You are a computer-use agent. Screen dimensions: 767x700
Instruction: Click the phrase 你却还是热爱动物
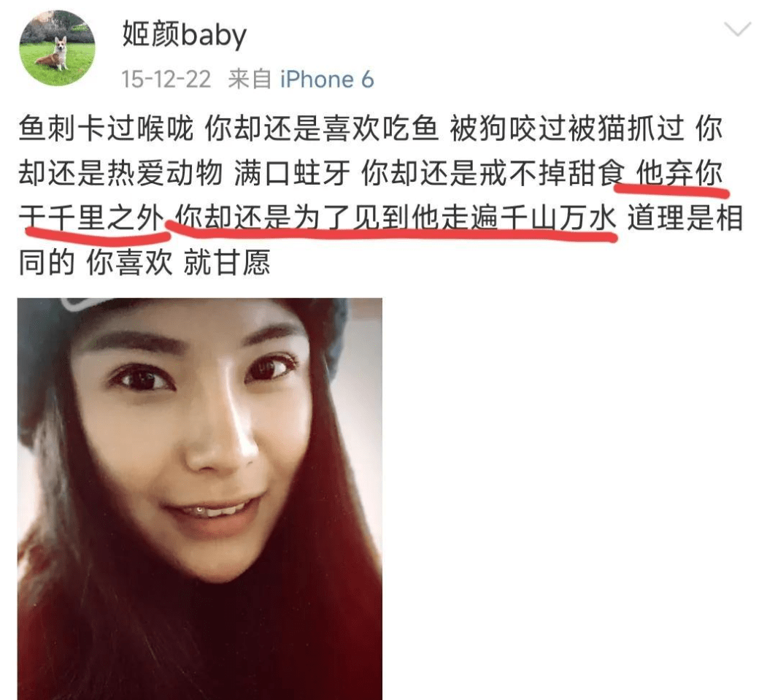(121, 173)
